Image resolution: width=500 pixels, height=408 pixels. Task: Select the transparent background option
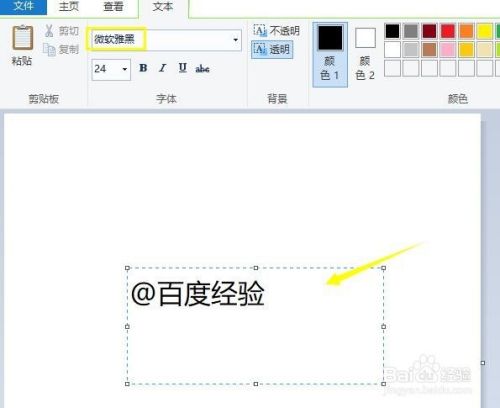click(272, 50)
